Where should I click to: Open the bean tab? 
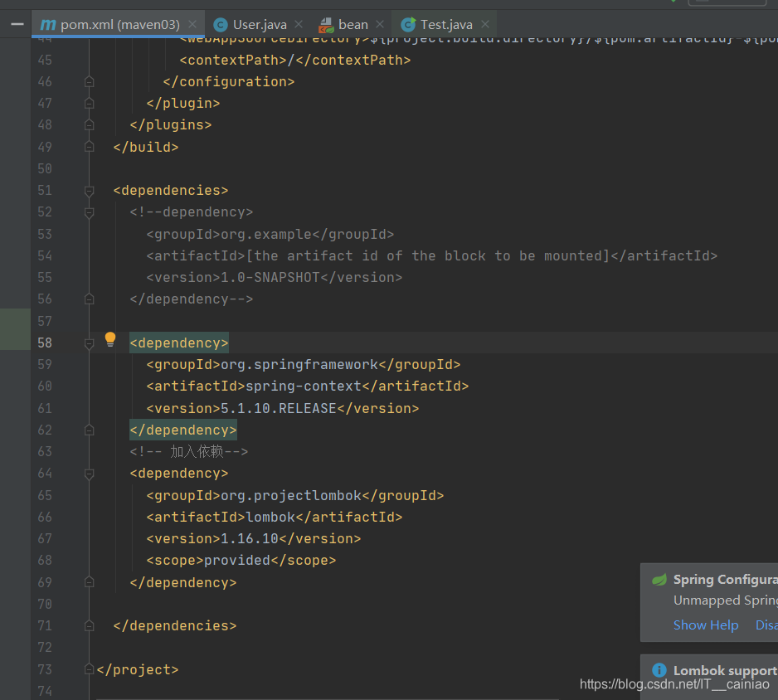pyautogui.click(x=353, y=24)
